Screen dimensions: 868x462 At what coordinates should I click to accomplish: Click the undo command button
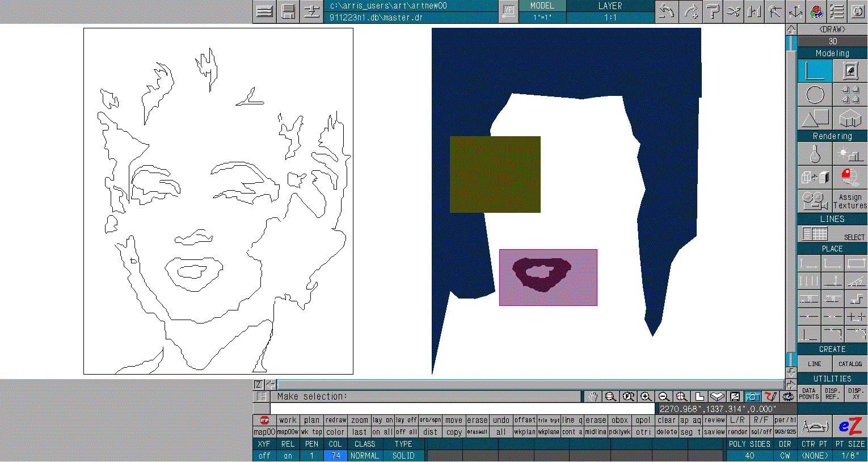pyautogui.click(x=501, y=421)
